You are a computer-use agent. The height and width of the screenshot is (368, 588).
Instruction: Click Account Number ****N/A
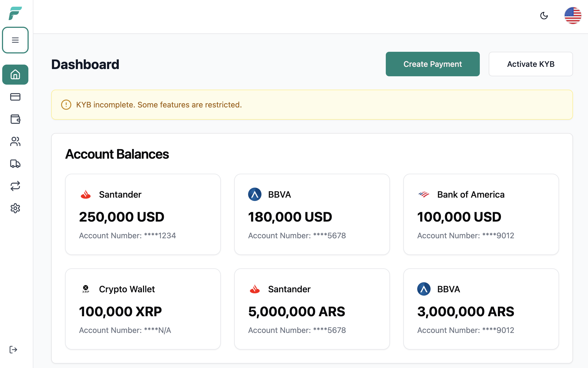(125, 330)
